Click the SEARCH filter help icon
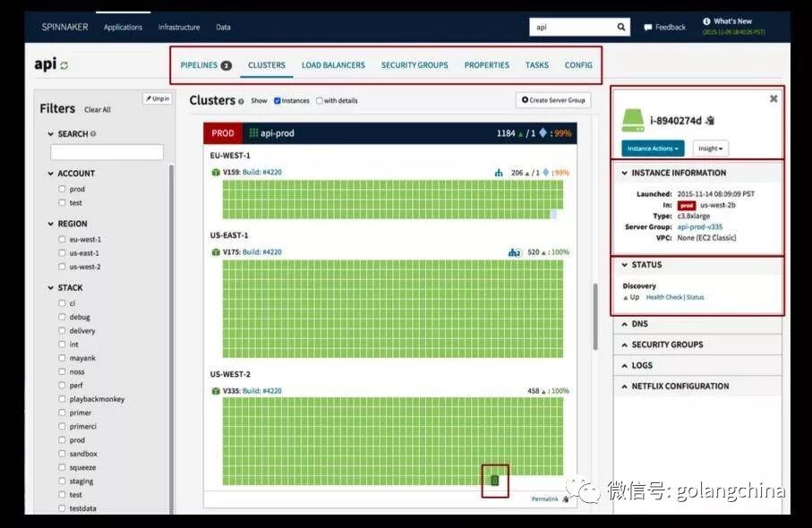 tap(93, 133)
